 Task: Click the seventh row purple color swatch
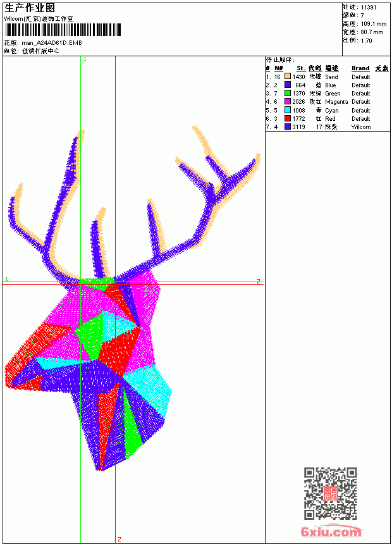[x=288, y=127]
